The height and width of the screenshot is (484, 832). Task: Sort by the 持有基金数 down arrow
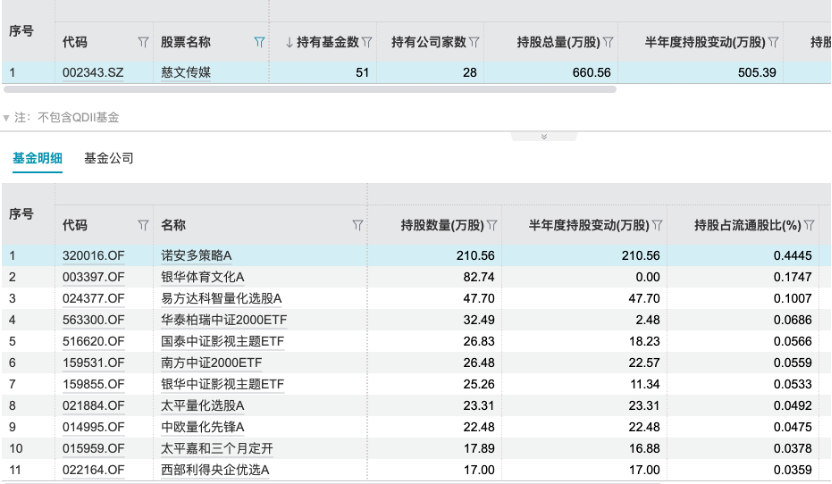[289, 42]
